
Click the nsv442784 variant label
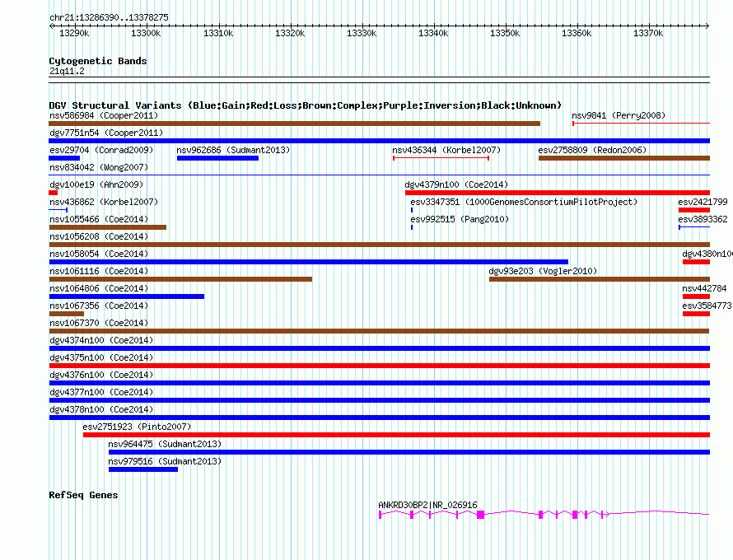point(704,288)
